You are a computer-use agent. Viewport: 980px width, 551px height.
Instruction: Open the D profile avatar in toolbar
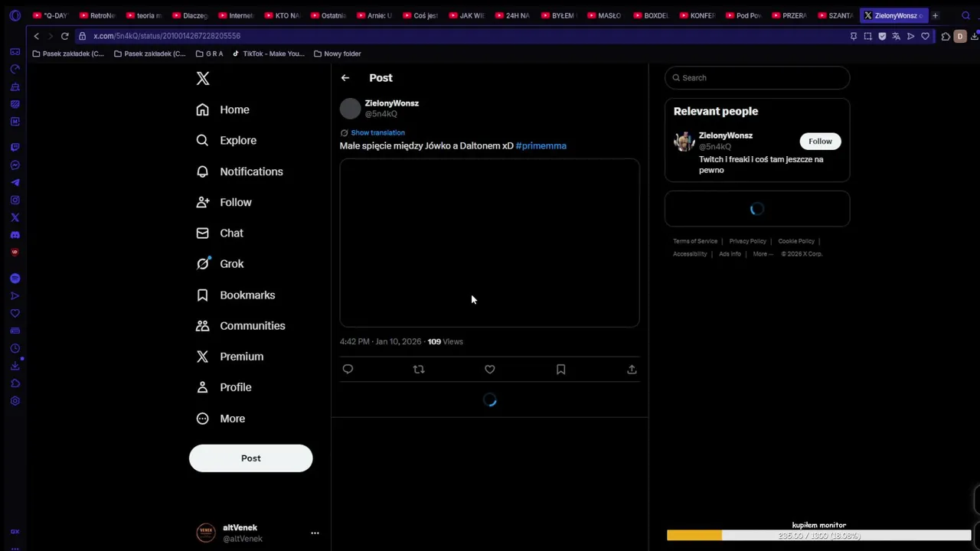pyautogui.click(x=960, y=36)
